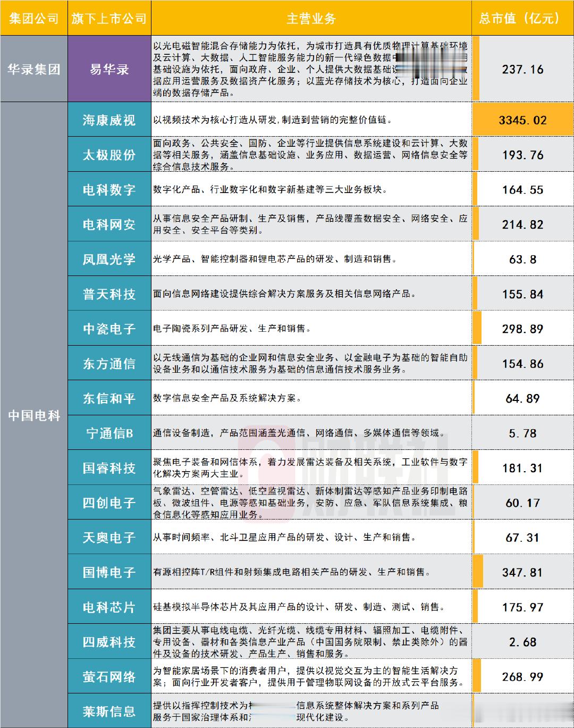Click the 萤石网络 company cell
Screen dimensions: 574x728
[109, 677]
